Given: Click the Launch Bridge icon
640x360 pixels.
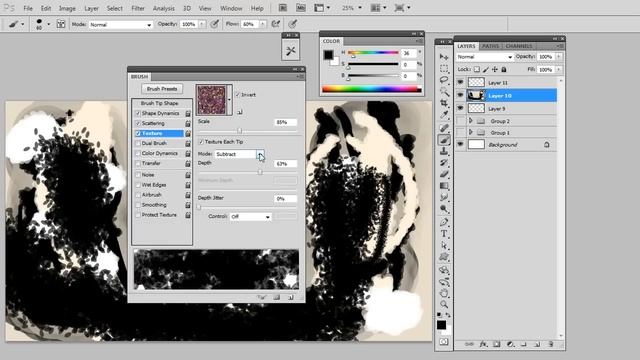Looking at the screenshot, I should [282, 8].
